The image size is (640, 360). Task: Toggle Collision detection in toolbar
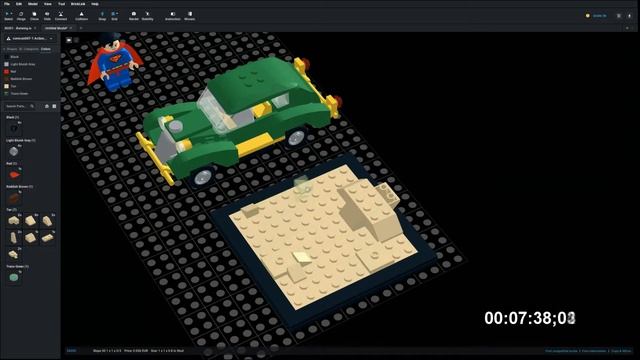[x=81, y=16]
